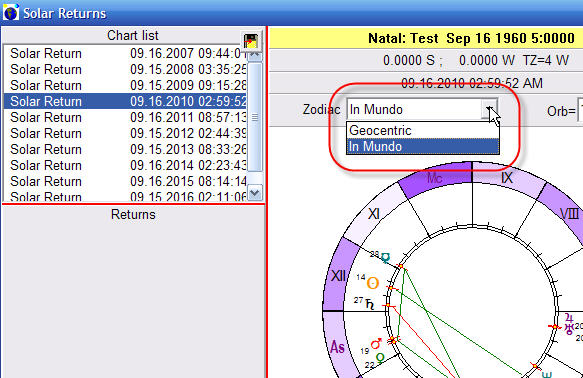Click the 09.16.2010 02:59:52 AM text
The image size is (583, 378).
pos(472,83)
